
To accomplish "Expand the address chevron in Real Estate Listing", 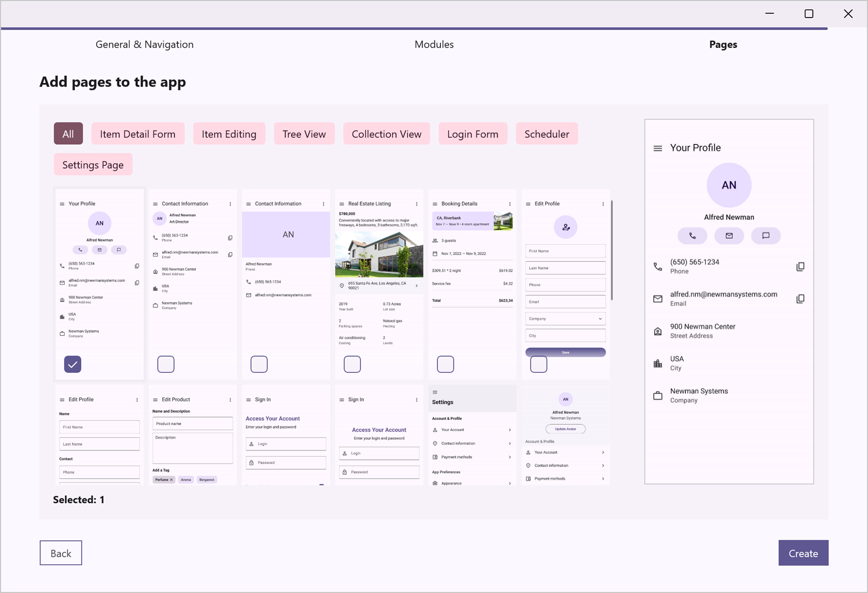I will (416, 286).
